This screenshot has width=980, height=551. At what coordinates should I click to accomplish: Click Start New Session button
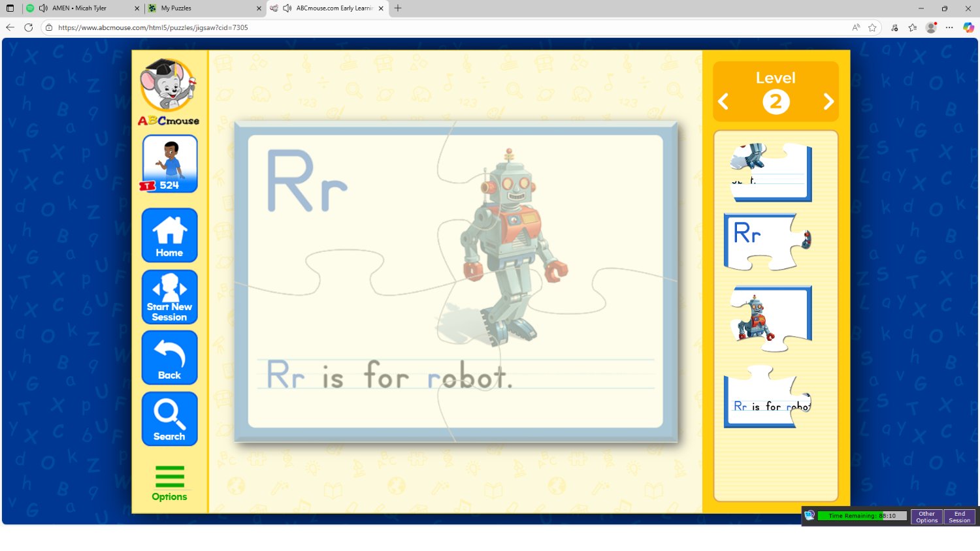(x=170, y=297)
